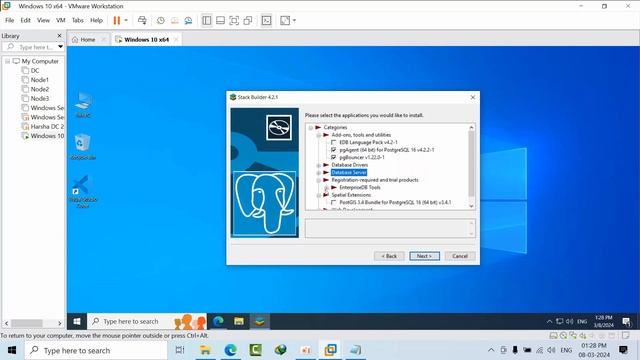Click the host taskbar globe icon
The image size is (640, 360).
point(280,350)
